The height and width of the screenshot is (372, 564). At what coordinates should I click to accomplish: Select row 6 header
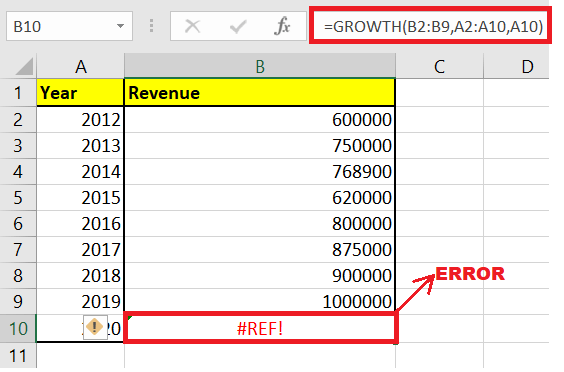tap(18, 223)
